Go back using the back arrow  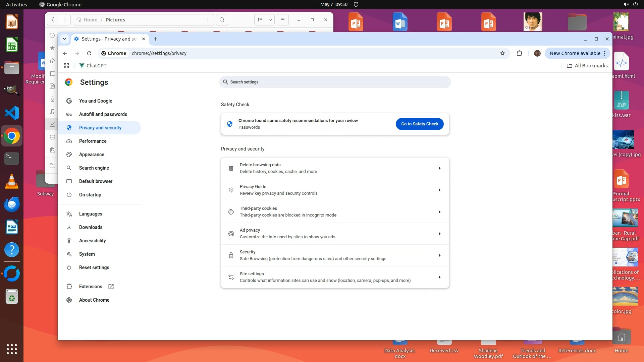[65, 53]
